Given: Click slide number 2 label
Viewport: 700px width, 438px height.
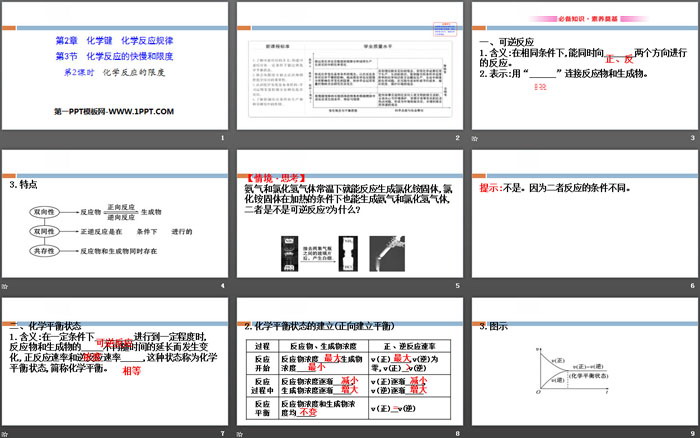Looking at the screenshot, I should coord(458,138).
